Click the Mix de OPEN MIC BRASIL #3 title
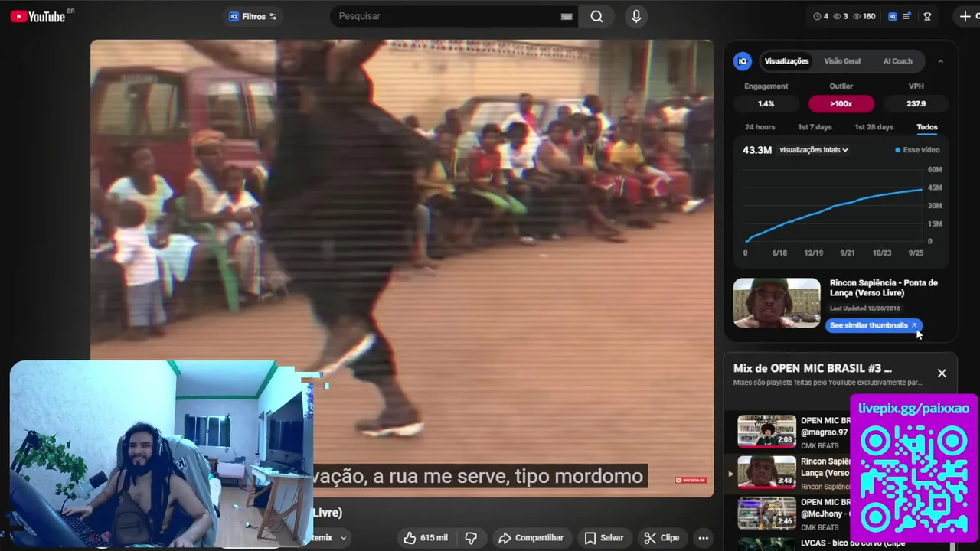 coord(812,368)
